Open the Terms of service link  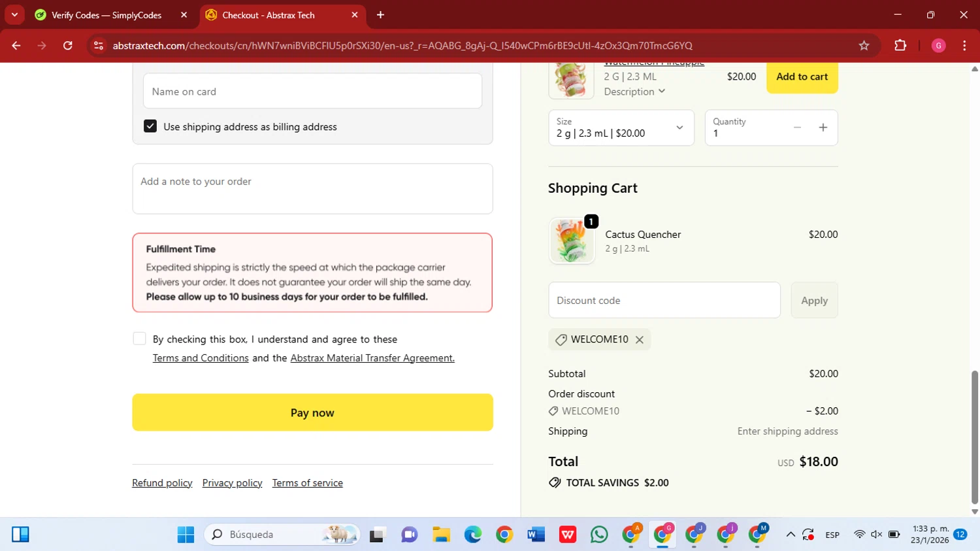coord(308,483)
